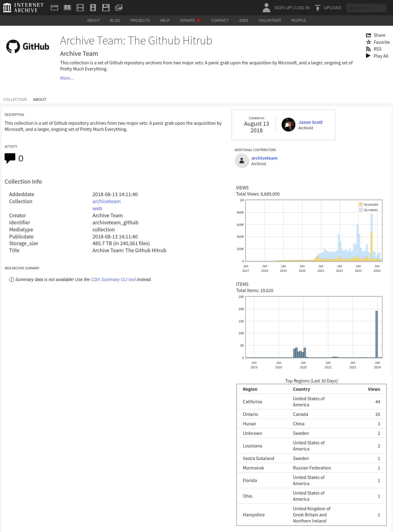The width and height of the screenshot is (393, 532).
Task: Click the 'by robots' legend swatch
Action: [361, 210]
